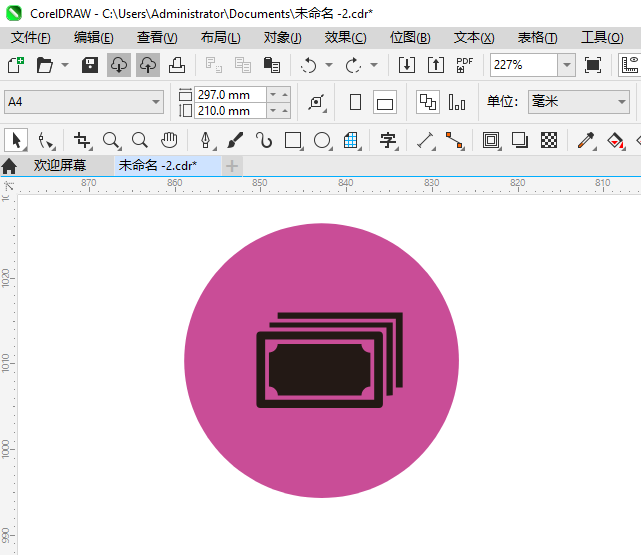
Task: Click the page height field 210.0 mm
Action: (x=230, y=111)
